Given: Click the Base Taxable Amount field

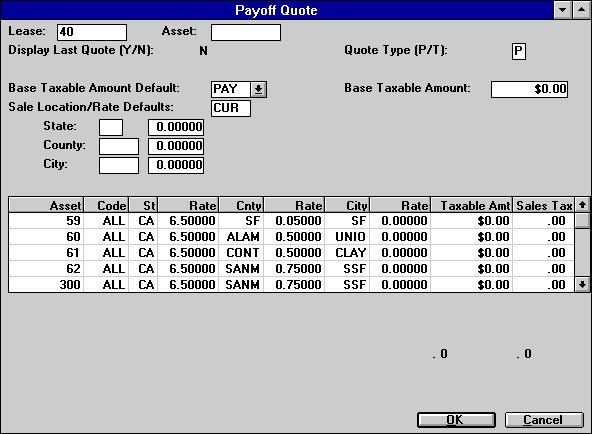Looking at the screenshot, I should [x=529, y=89].
